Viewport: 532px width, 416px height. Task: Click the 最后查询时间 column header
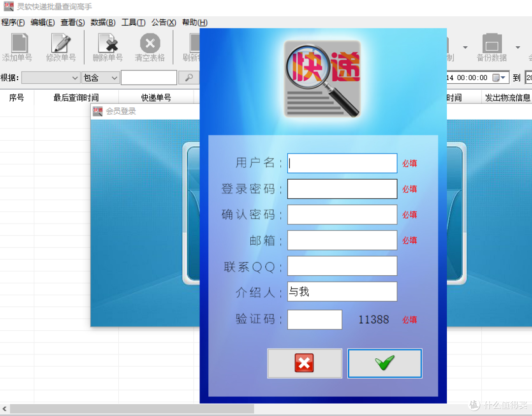(76, 98)
